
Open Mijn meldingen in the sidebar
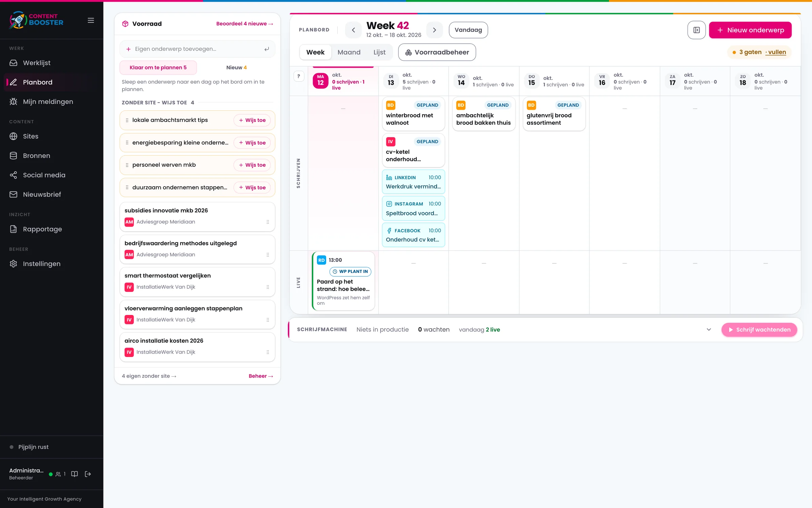tap(51, 102)
